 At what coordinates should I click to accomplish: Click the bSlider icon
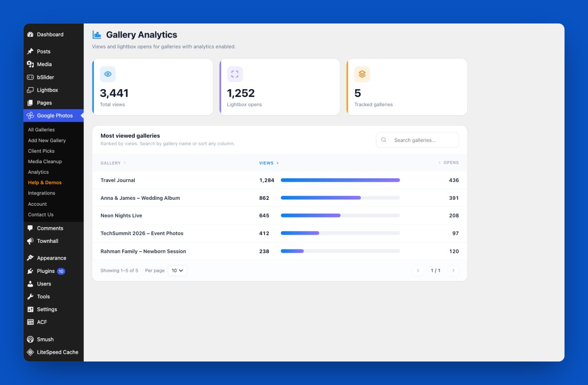point(30,77)
